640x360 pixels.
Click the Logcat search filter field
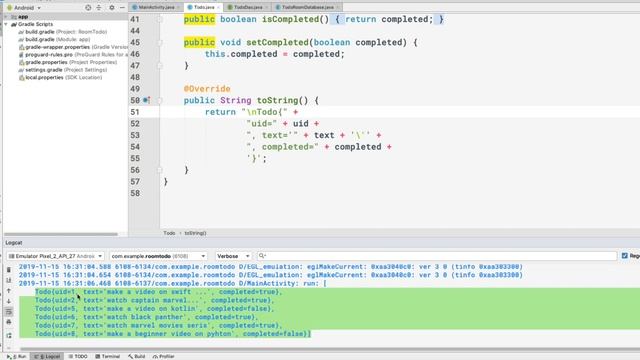pos(437,256)
